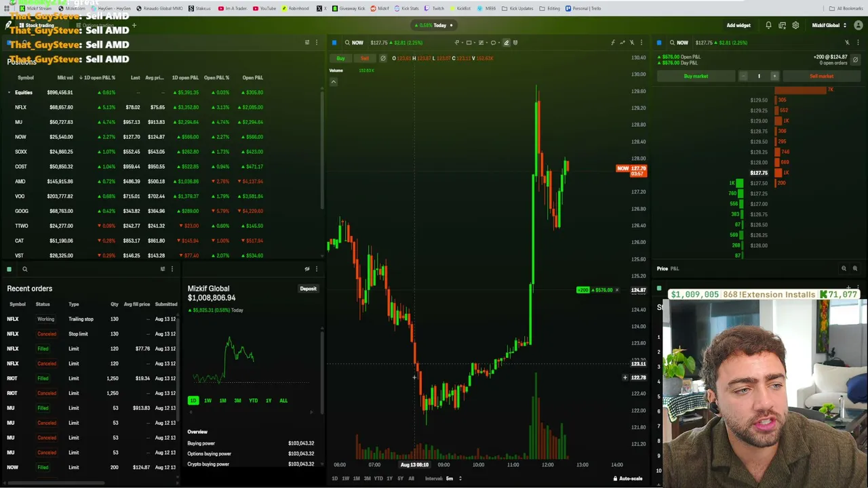Close the +200 position marker on chart
The width and height of the screenshot is (868, 488).
[x=617, y=290]
